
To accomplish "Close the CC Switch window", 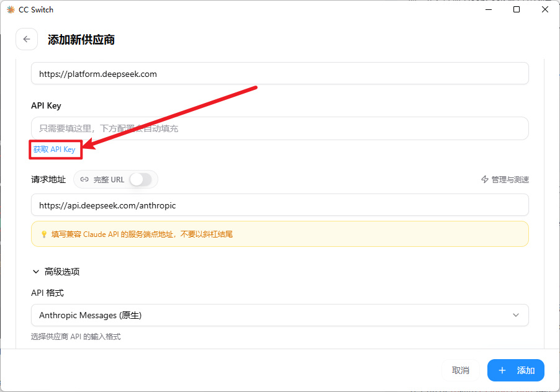I will coord(544,10).
